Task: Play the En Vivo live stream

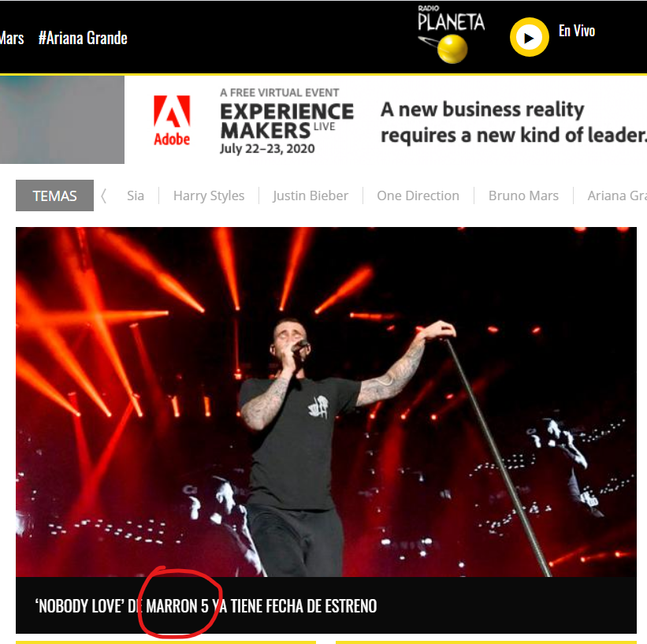Action: [529, 37]
